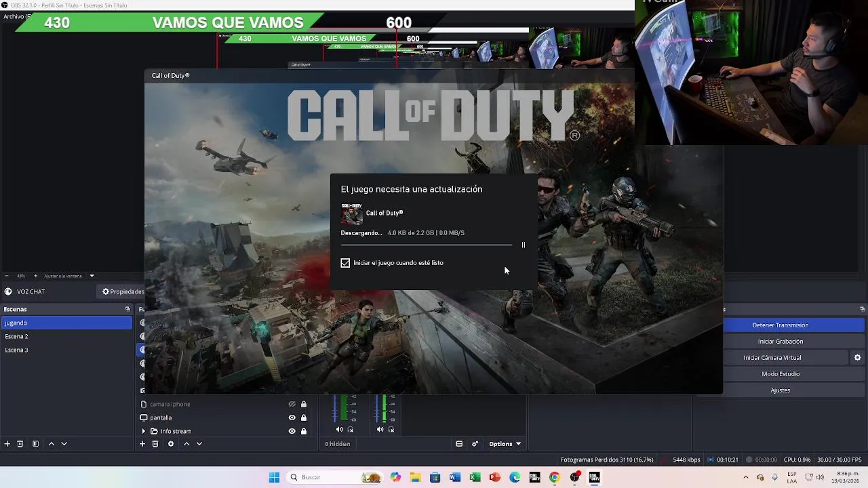Image resolution: width=868 pixels, height=488 pixels.
Task: Open the Windows Start menu
Action: pos(274,477)
